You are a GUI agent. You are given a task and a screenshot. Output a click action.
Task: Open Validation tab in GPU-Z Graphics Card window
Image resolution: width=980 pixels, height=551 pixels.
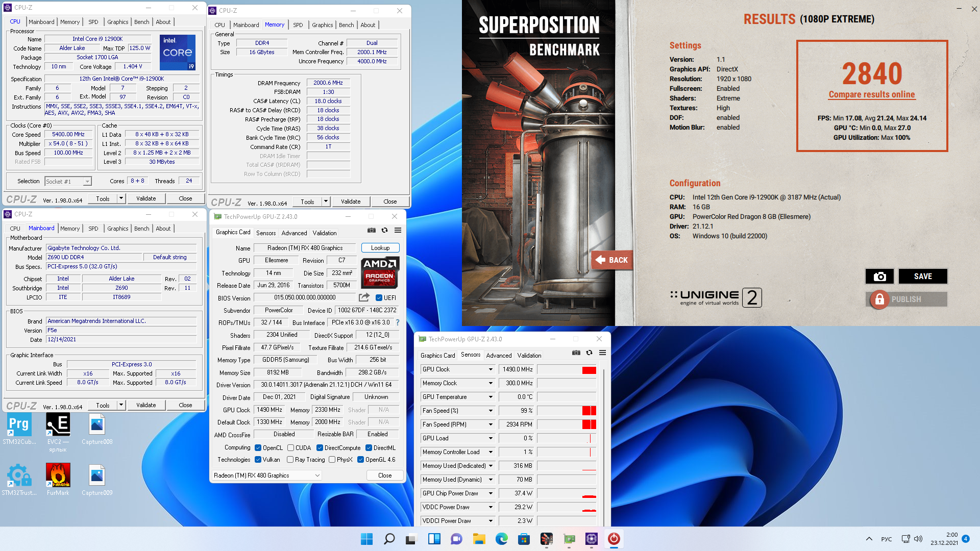pos(325,233)
